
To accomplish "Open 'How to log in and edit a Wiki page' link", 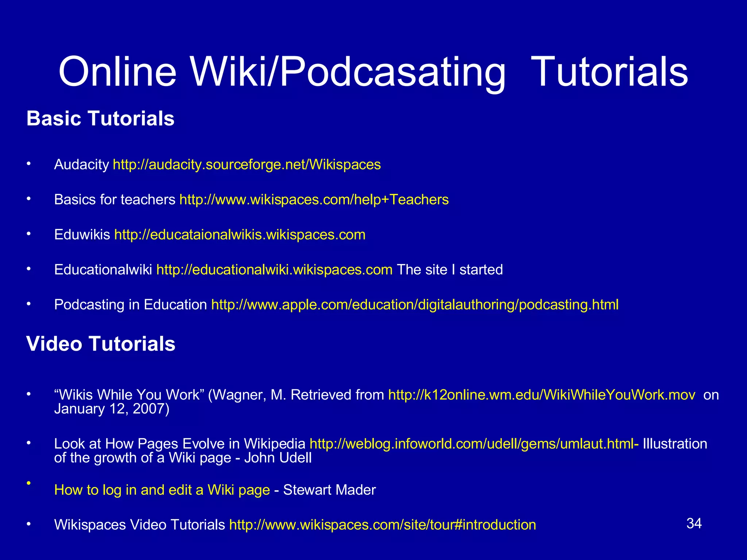I will 162,490.
